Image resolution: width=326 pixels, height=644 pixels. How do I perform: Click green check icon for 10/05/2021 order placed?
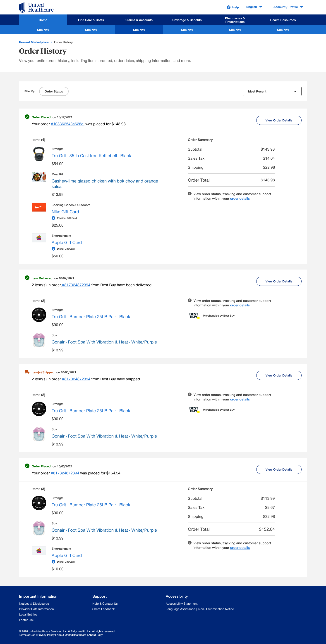(27, 466)
